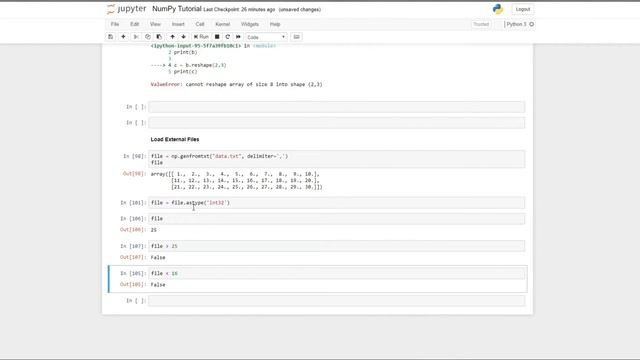Click the Out[105] False output
Screen dimensions: 640x360
pos(158,285)
